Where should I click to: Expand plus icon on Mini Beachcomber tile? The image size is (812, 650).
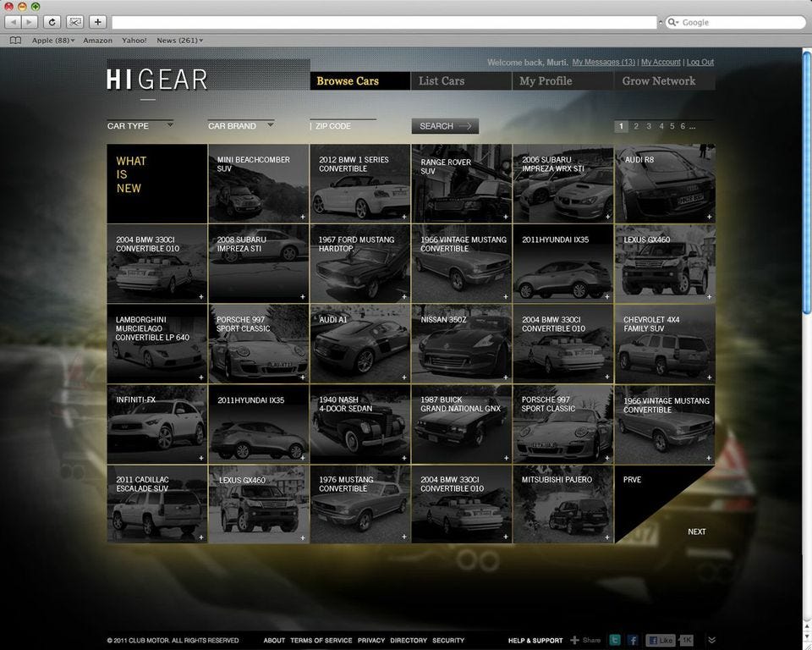tap(303, 217)
